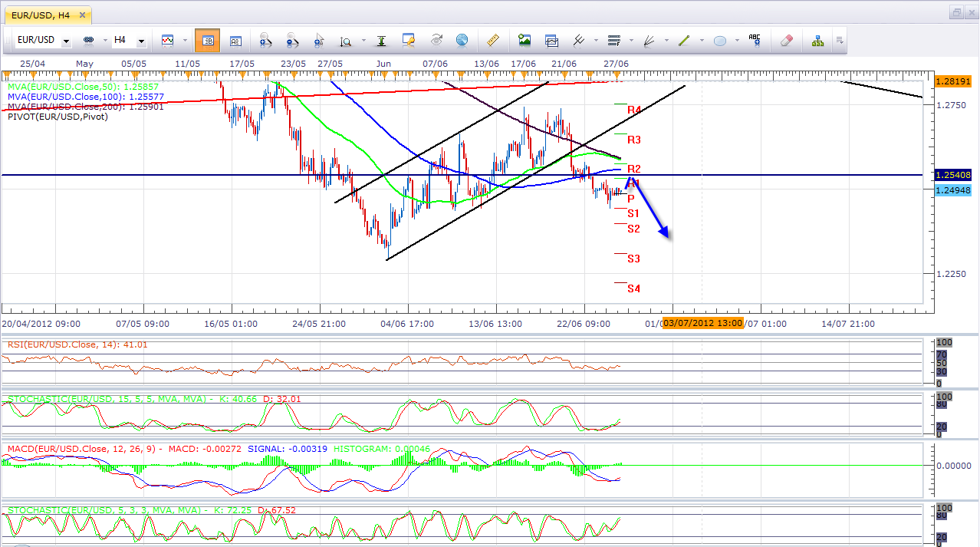Click the green hierarchy tree icon
The image size is (980, 547).
[x=817, y=40]
